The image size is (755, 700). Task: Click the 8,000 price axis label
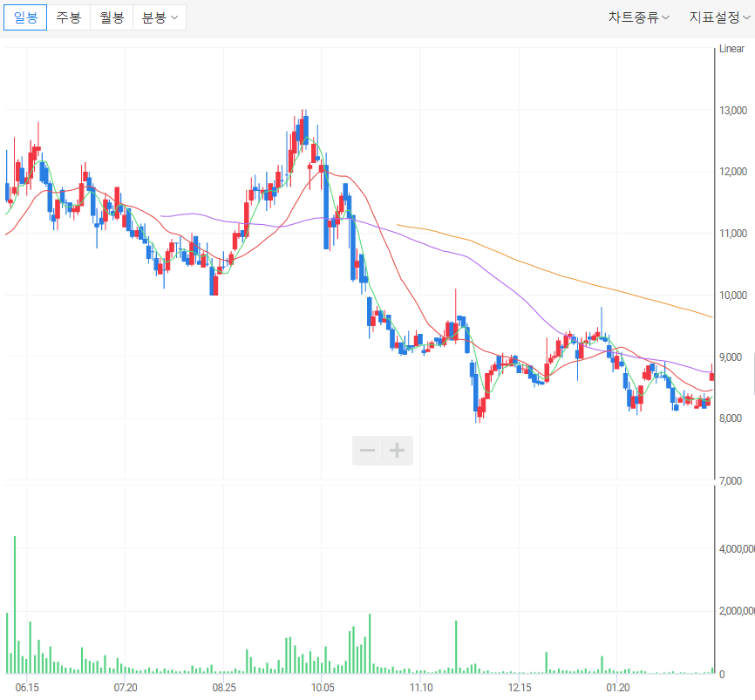click(x=731, y=418)
